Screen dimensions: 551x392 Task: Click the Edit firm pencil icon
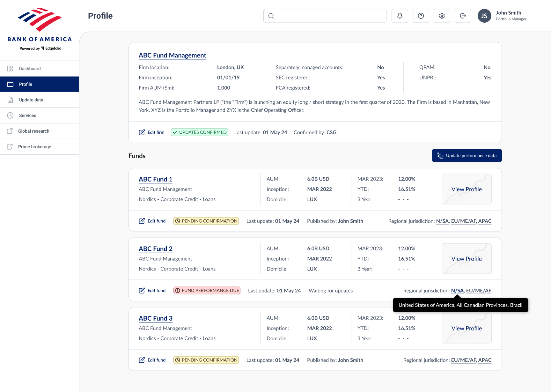tap(142, 132)
